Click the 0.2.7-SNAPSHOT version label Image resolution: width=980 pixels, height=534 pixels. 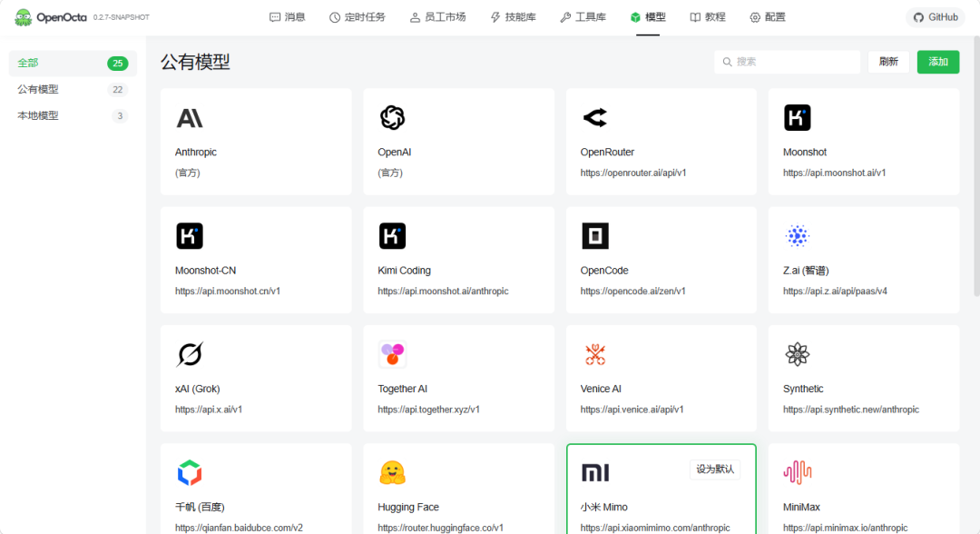click(122, 17)
